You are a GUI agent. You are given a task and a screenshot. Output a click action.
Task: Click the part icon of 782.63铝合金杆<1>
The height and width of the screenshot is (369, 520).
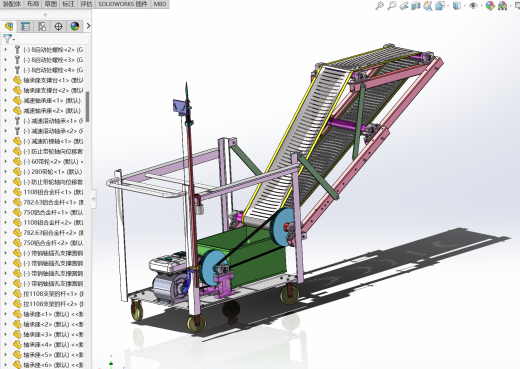[x=17, y=202]
